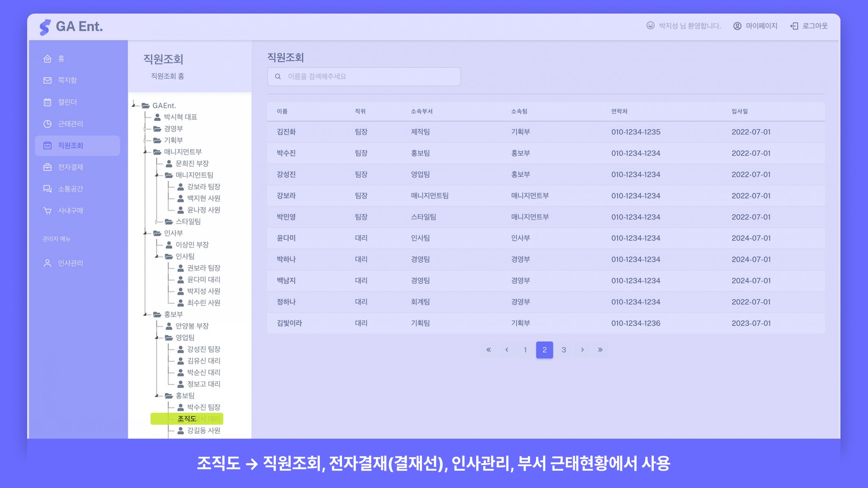Click the 사내구매 cart icon
The height and width of the screenshot is (488, 868).
(47, 210)
